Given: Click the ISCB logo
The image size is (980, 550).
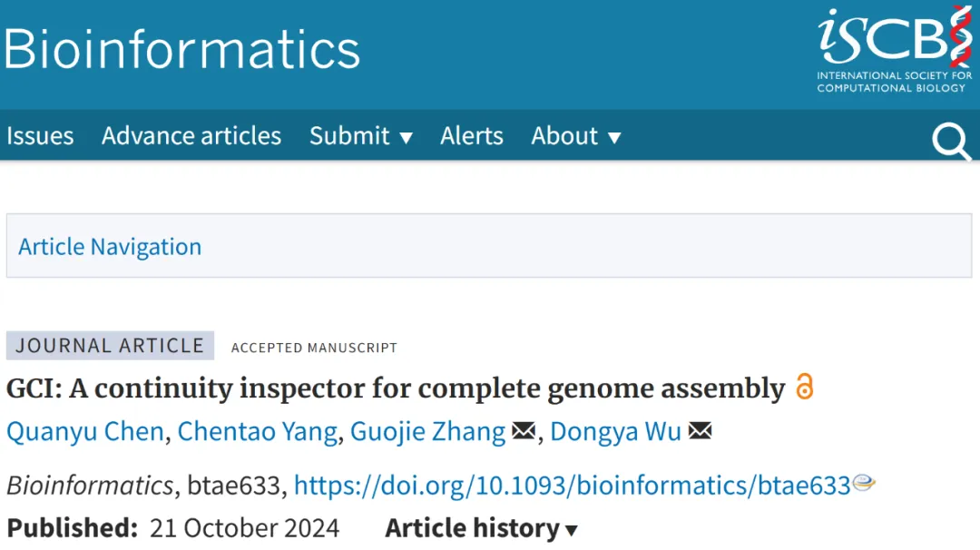Looking at the screenshot, I should [894, 50].
